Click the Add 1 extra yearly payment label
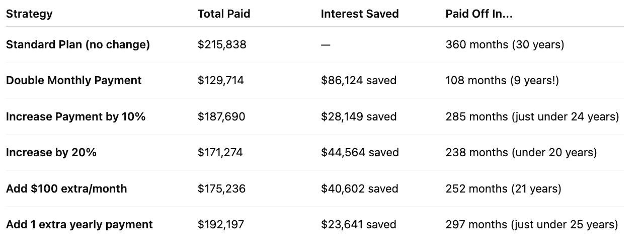The width and height of the screenshot is (644, 252). pyautogui.click(x=79, y=224)
